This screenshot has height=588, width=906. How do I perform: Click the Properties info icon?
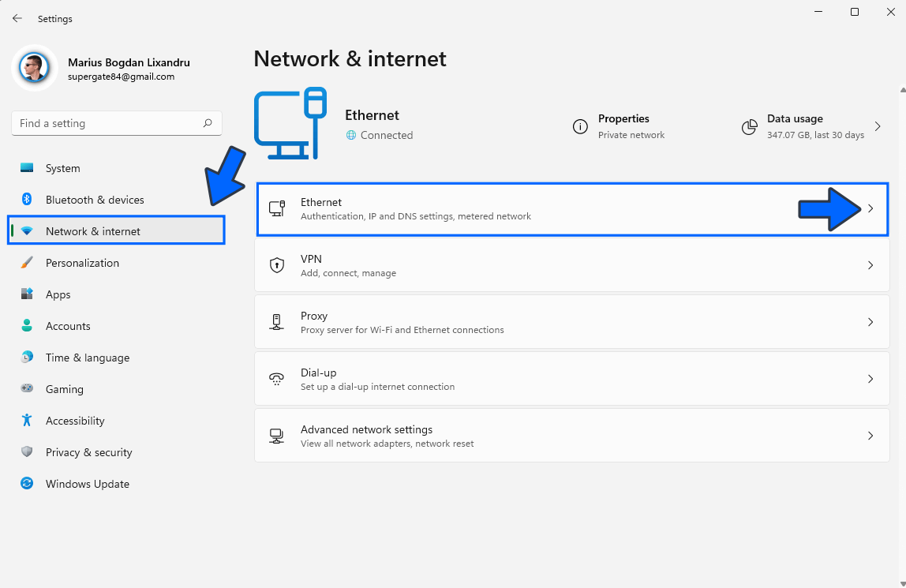point(580,126)
